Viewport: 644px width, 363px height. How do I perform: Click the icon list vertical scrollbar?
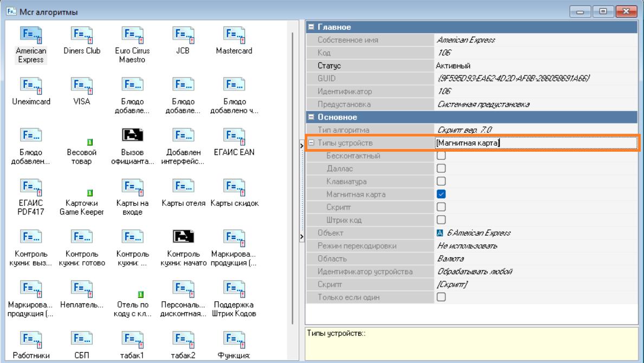[x=293, y=179]
